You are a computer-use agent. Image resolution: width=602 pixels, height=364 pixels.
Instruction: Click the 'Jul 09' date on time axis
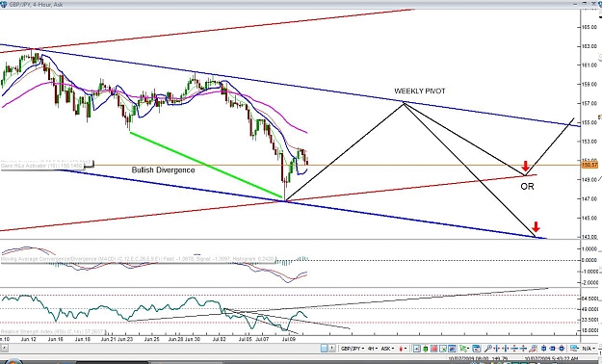point(288,339)
